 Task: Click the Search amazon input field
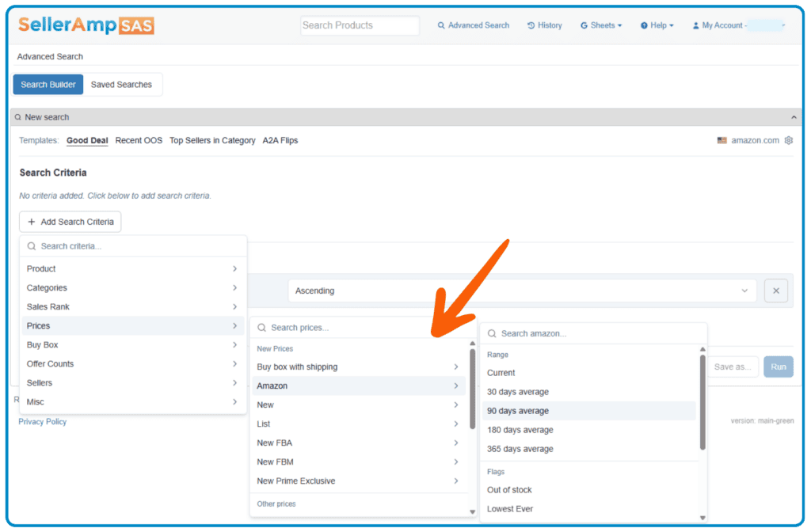pos(593,334)
